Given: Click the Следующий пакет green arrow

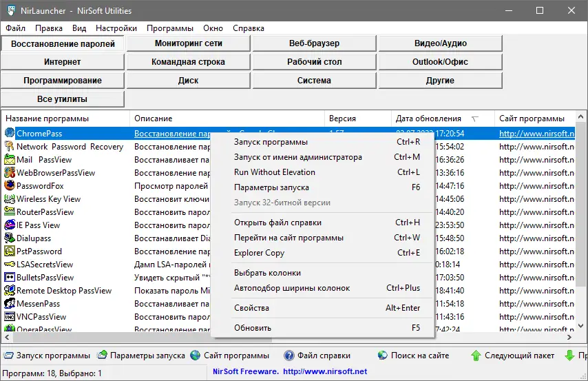Looking at the screenshot, I should tap(476, 355).
